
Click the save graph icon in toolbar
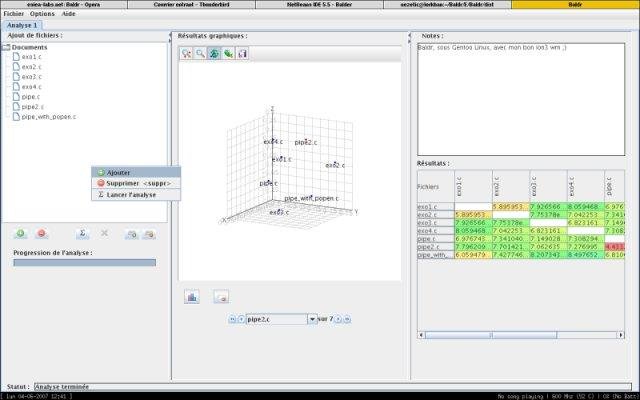pos(242,53)
